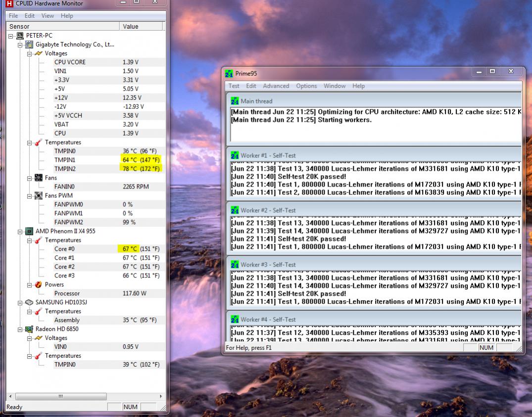Click the Radeon Temperatures thermometer icon
This screenshot has width=532, height=417.
coord(39,356)
